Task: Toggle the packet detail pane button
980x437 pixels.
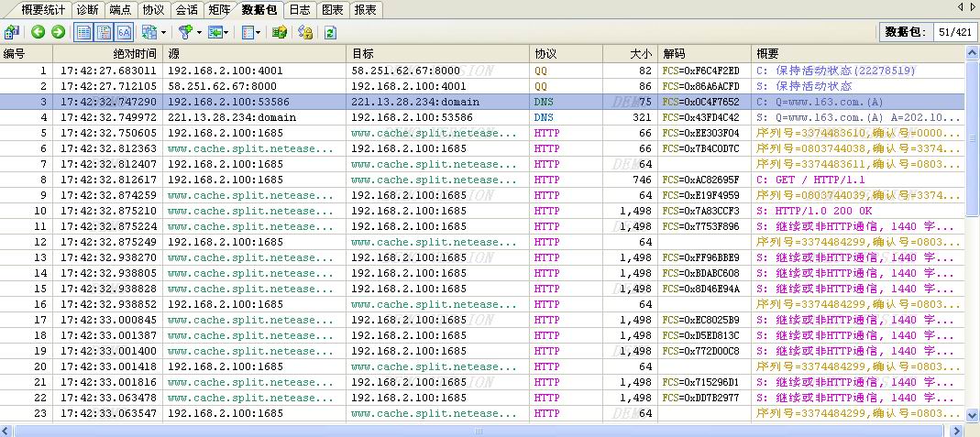Action: click(x=104, y=32)
